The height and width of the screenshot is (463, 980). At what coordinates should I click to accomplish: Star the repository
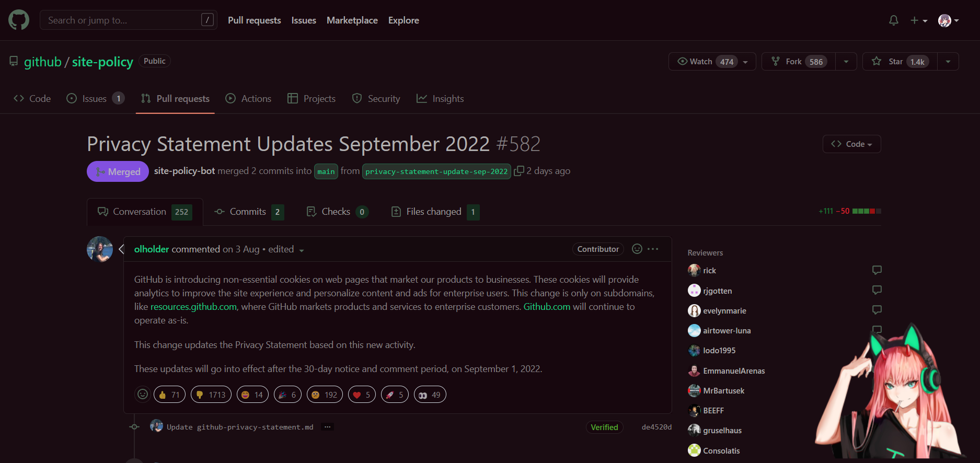point(900,61)
